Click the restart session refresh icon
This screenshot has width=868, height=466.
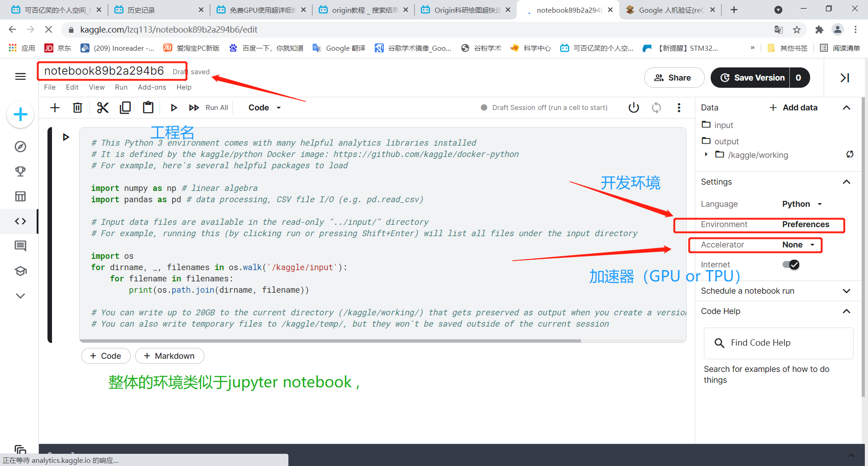tap(656, 108)
